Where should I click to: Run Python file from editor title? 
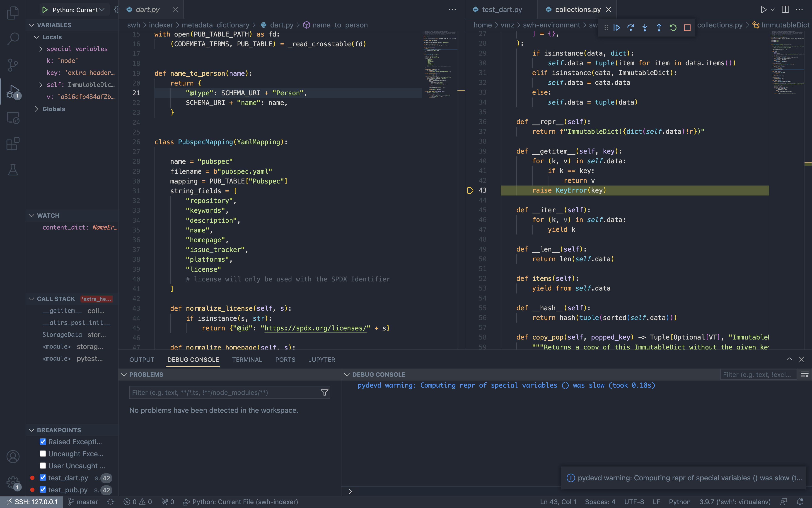pos(763,10)
